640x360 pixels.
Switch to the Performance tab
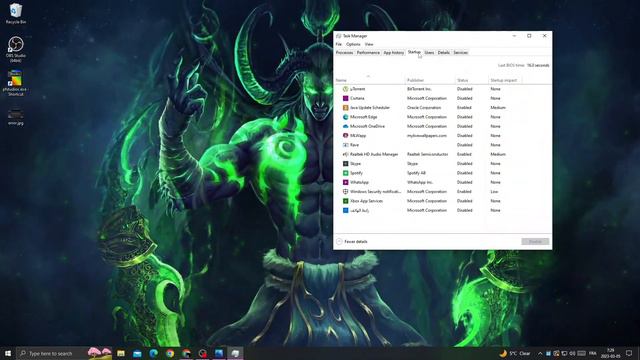pyautogui.click(x=368, y=53)
